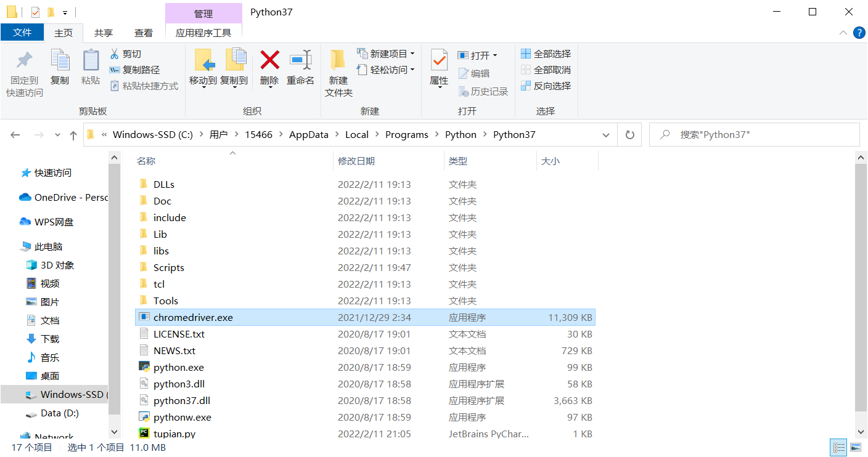Click Select none (全部取消)
868x457 pixels.
click(x=546, y=70)
